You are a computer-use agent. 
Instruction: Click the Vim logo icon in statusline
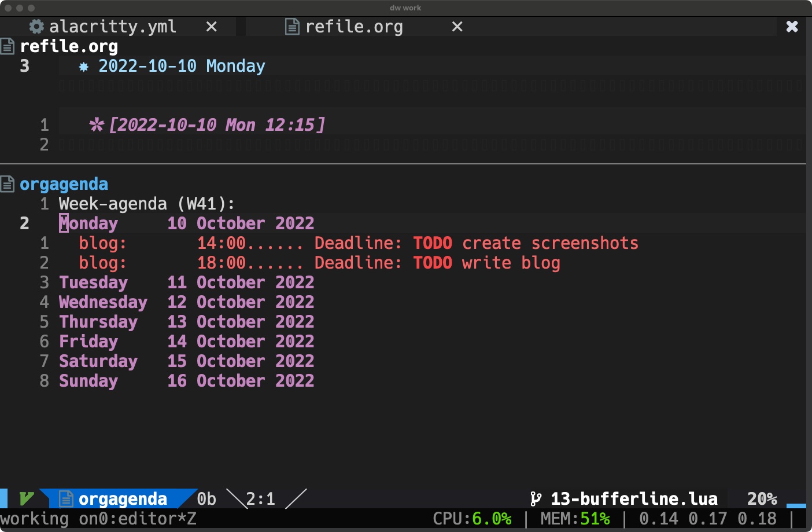point(27,498)
